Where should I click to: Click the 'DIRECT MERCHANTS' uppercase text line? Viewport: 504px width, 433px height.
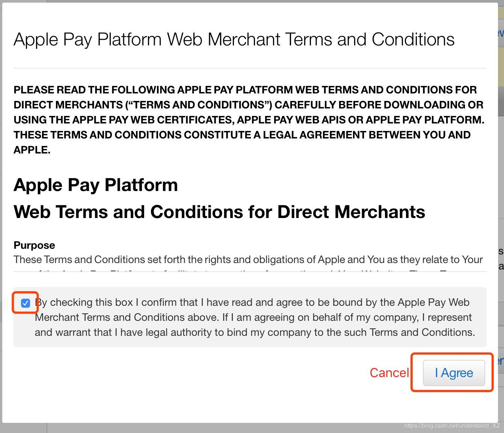click(248, 105)
